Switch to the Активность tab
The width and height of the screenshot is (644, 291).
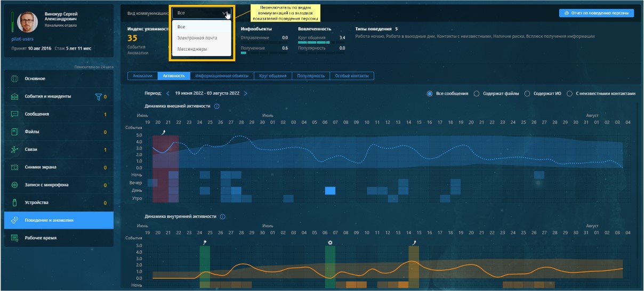pyautogui.click(x=174, y=76)
